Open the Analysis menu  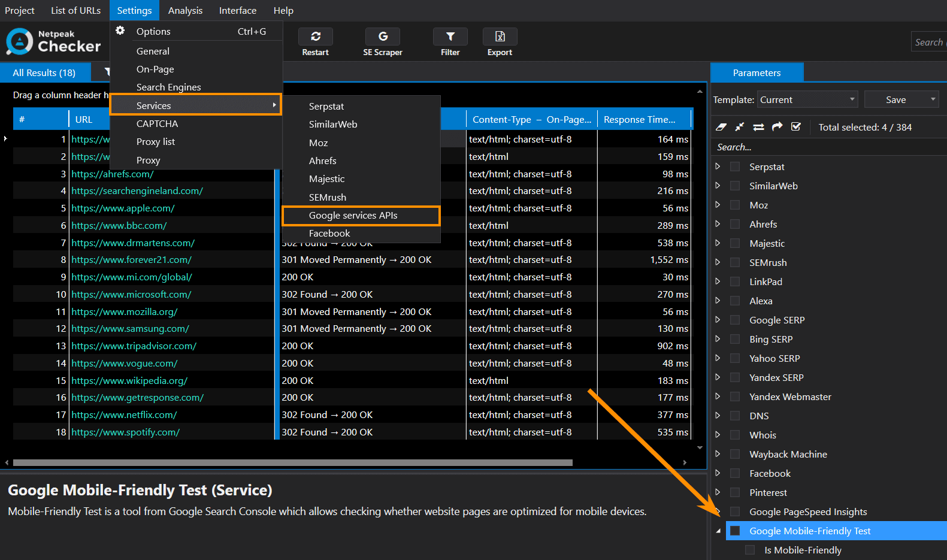(x=185, y=10)
